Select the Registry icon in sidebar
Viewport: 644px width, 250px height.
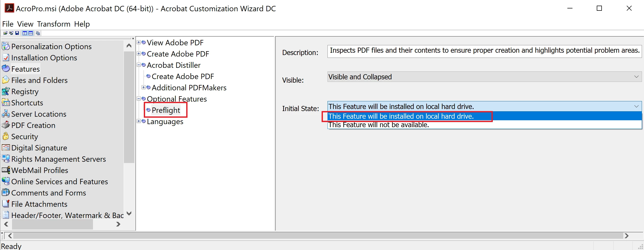coord(6,91)
